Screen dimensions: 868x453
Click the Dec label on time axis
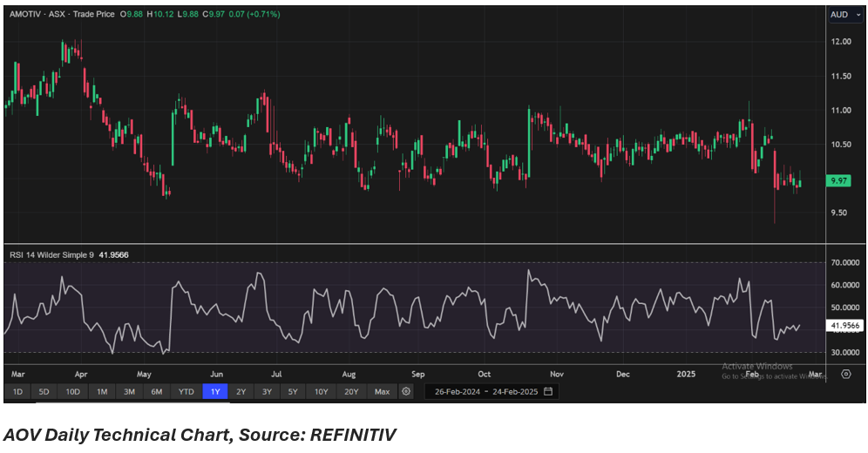pyautogui.click(x=623, y=375)
